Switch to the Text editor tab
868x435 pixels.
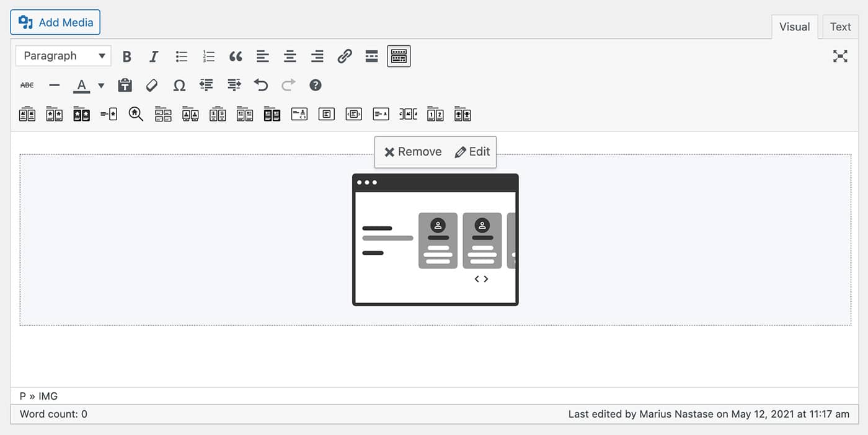[840, 27]
